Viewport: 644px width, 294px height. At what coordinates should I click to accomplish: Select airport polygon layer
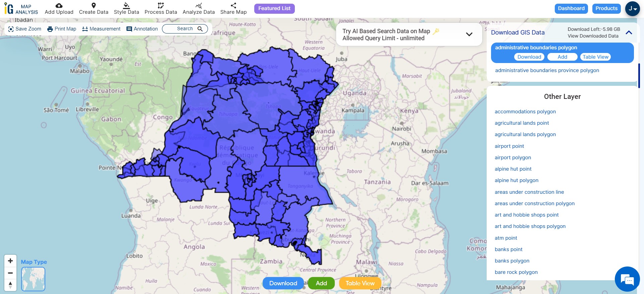click(x=513, y=158)
